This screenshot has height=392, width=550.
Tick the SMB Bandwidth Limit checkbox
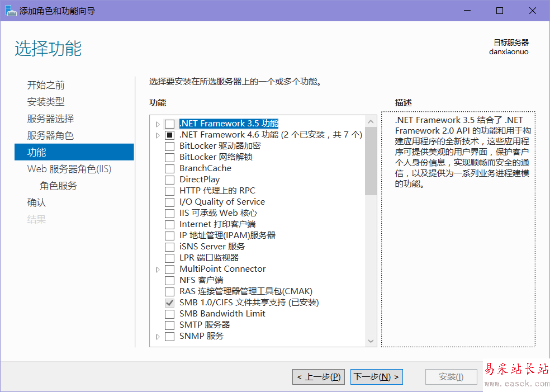[x=170, y=314]
